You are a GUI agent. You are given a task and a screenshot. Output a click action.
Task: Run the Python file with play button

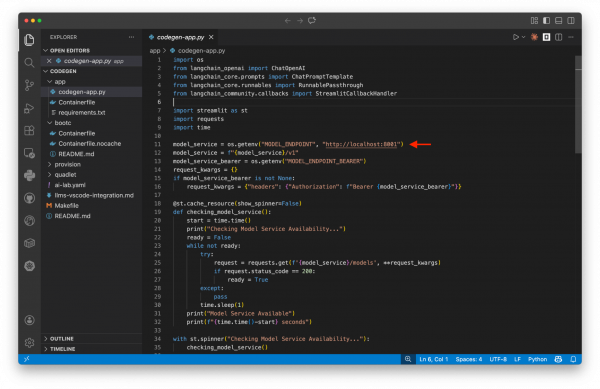[515, 37]
